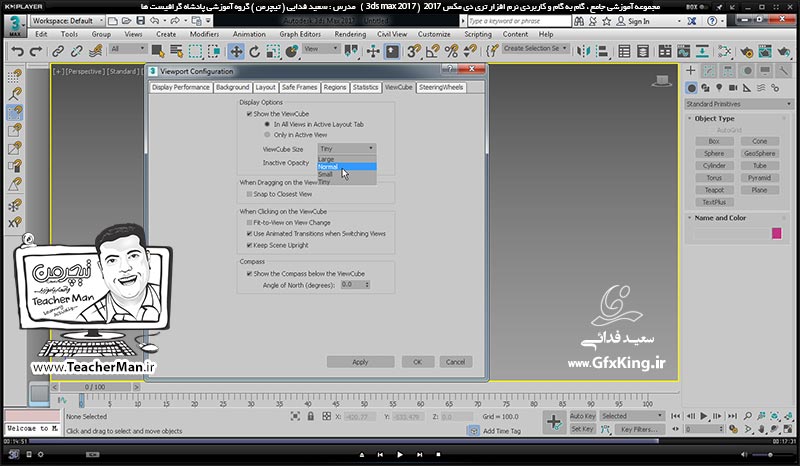
Task: Toggle the Auto Key button
Action: click(x=583, y=416)
